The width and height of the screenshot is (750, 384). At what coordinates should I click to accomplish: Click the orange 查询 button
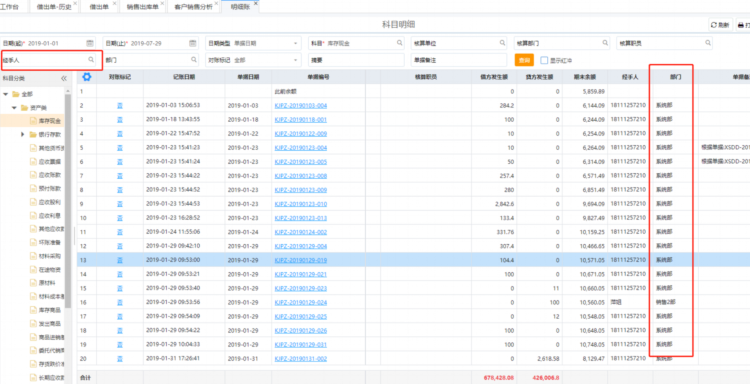tap(524, 60)
